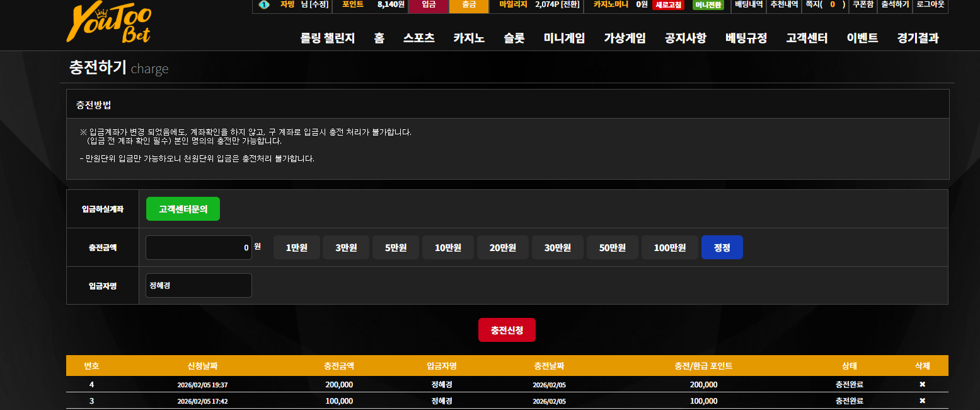Click the blue 정정 reset button
980x410 pixels.
[722, 247]
